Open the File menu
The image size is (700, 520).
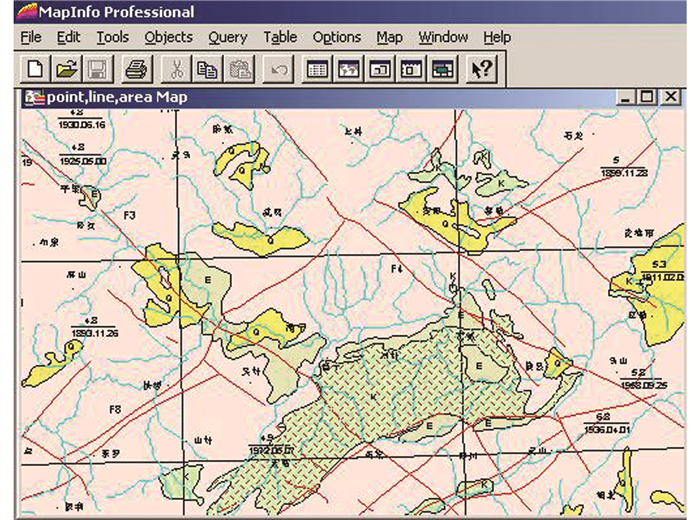pos(30,37)
